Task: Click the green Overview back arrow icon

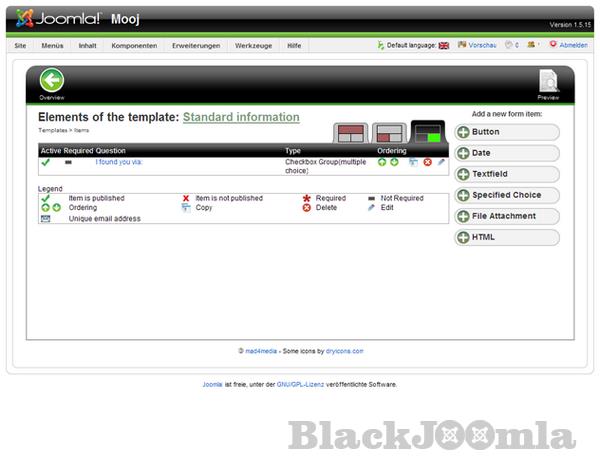Action: coord(51,81)
